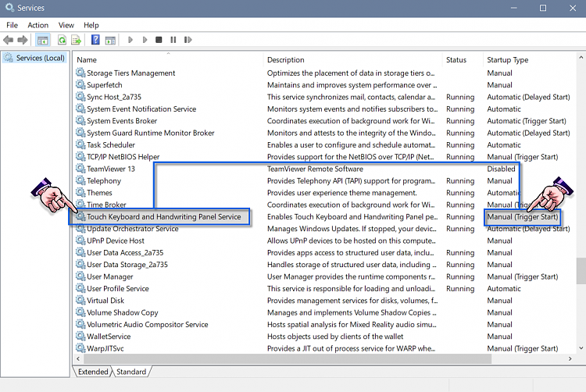
Task: Click gear icon next to TeamViewer 13
Action: pyautogui.click(x=80, y=168)
